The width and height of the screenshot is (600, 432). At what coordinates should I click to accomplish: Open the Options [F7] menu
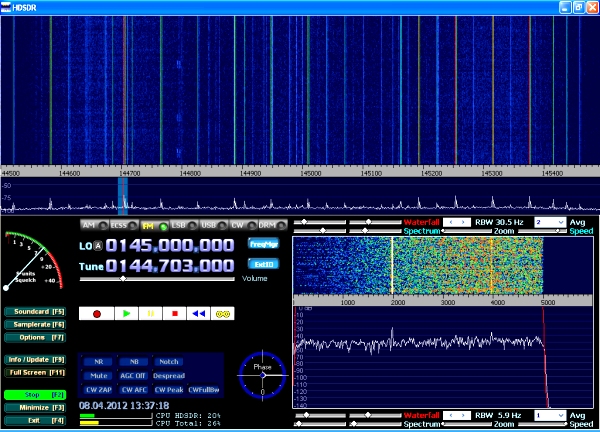[35, 337]
